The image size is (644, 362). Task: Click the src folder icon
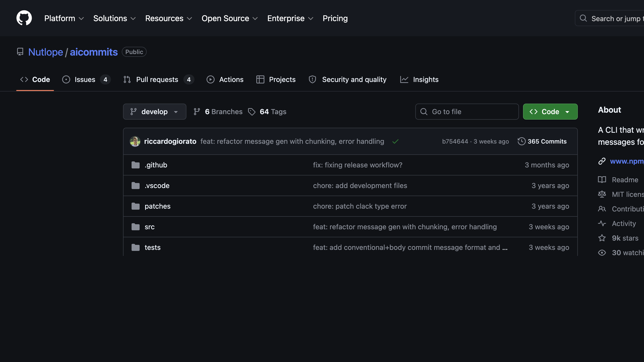[x=136, y=227]
